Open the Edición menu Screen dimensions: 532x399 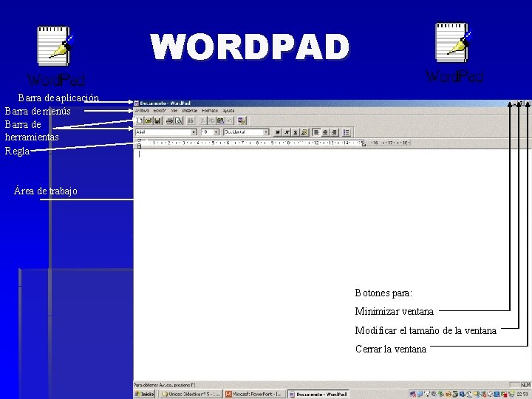pyautogui.click(x=160, y=111)
